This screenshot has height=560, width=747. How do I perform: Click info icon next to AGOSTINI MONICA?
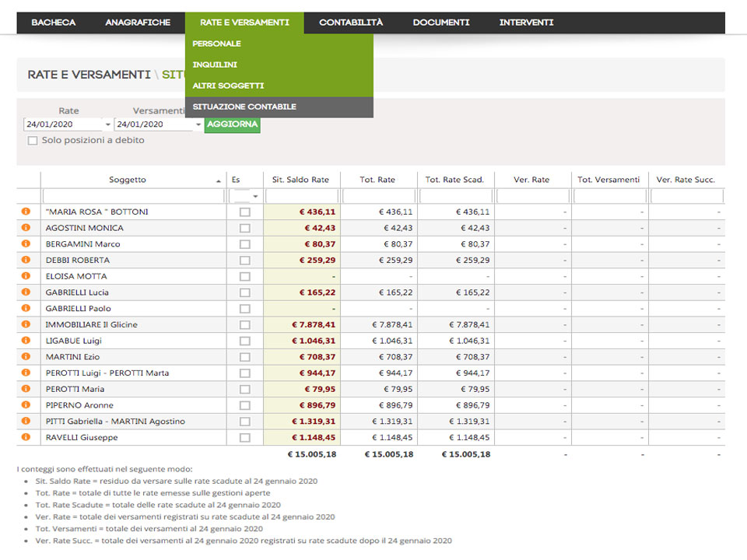click(x=26, y=228)
